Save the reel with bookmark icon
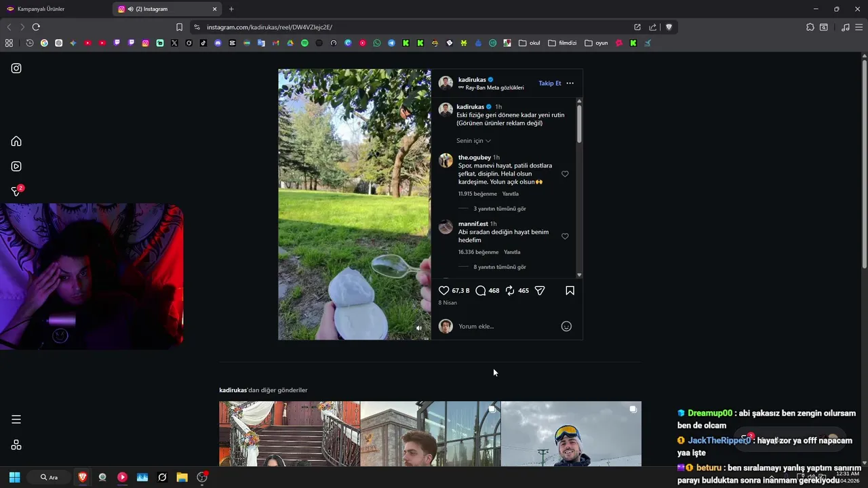Screen dimensions: 868x488 (x=570, y=290)
